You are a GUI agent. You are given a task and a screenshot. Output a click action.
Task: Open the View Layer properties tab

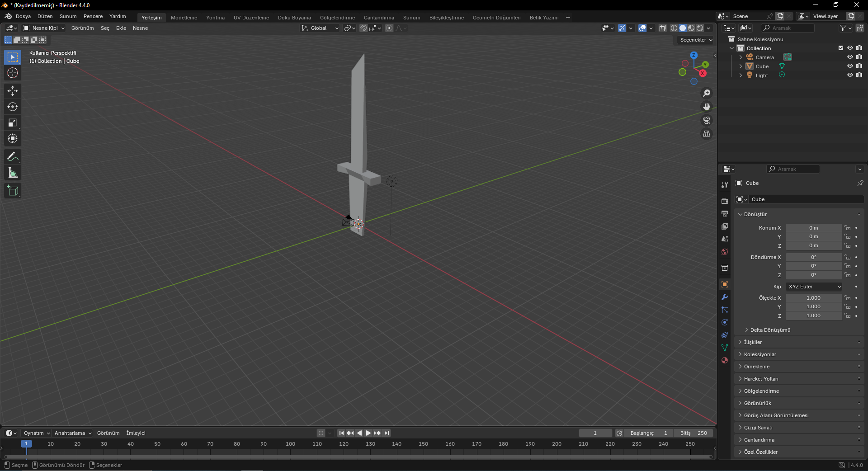725,226
